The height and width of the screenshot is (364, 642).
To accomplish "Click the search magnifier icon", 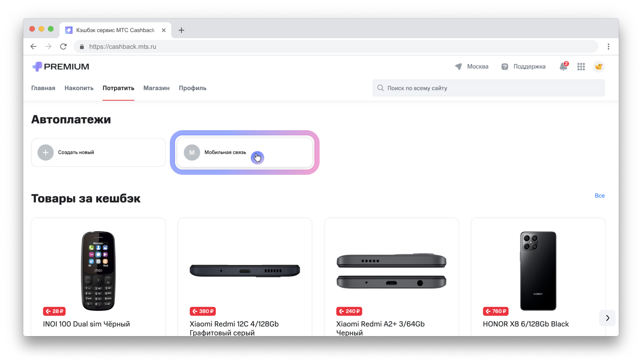I will coord(381,88).
